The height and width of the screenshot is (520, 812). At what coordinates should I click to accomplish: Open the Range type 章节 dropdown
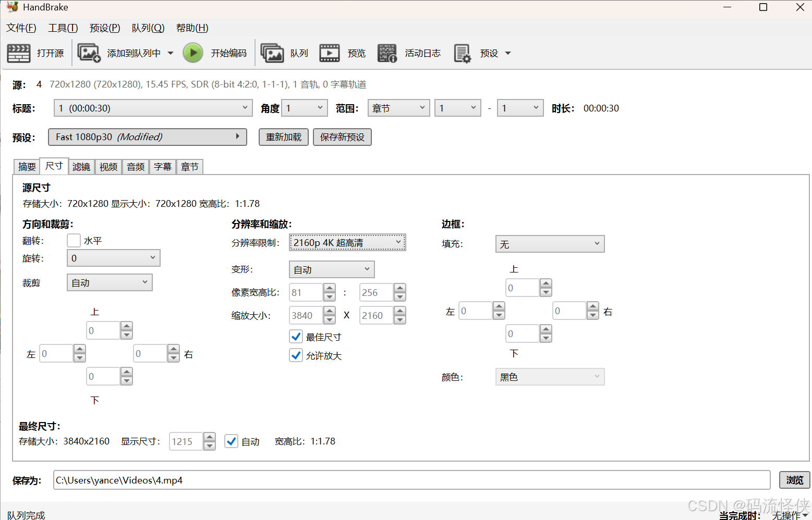coord(398,108)
